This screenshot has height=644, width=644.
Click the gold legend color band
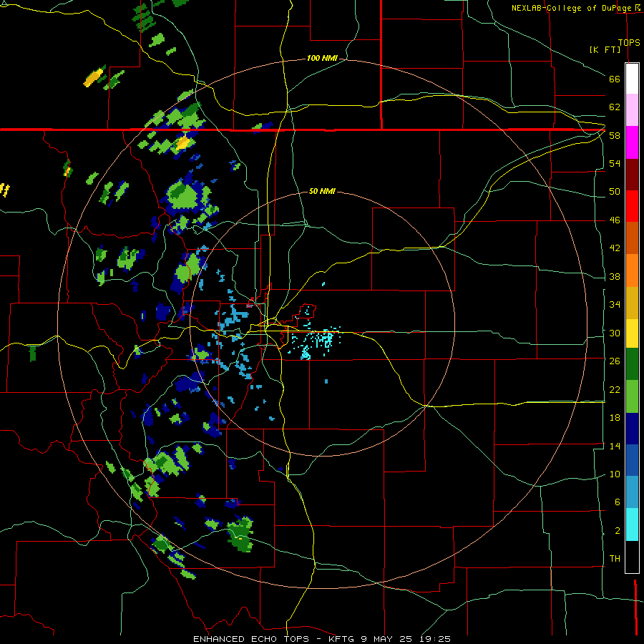[x=632, y=303]
